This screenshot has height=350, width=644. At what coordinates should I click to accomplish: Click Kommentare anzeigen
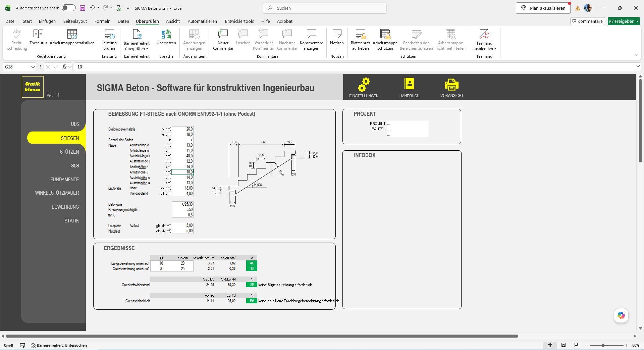coord(311,40)
